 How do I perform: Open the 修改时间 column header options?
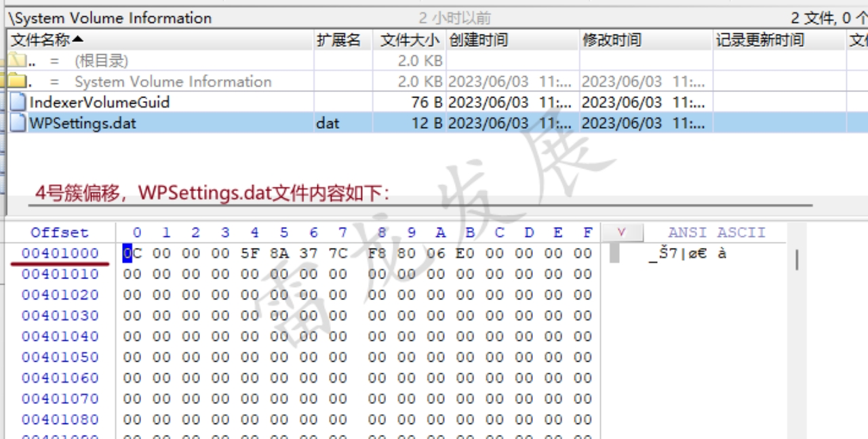[610, 39]
